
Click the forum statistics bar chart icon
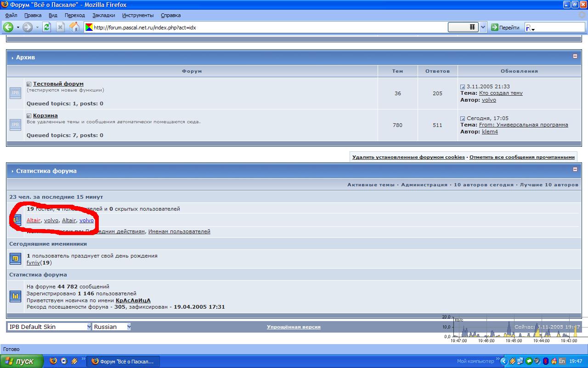(15, 296)
